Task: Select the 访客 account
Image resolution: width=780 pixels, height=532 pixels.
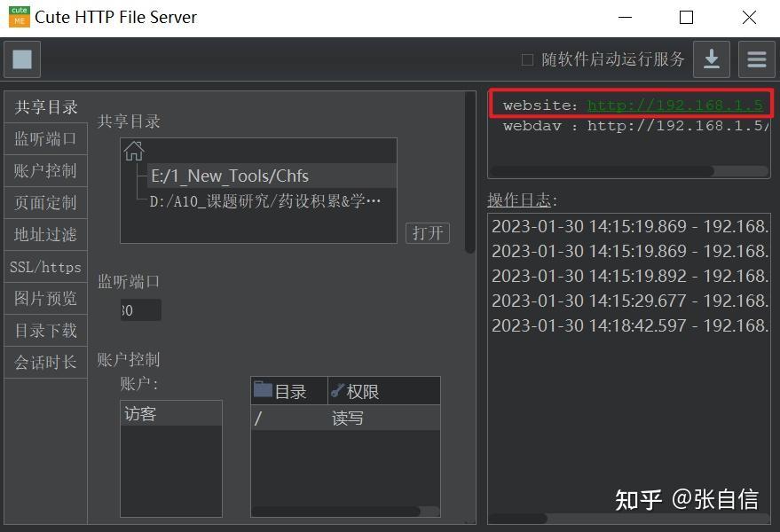Action: click(x=171, y=413)
